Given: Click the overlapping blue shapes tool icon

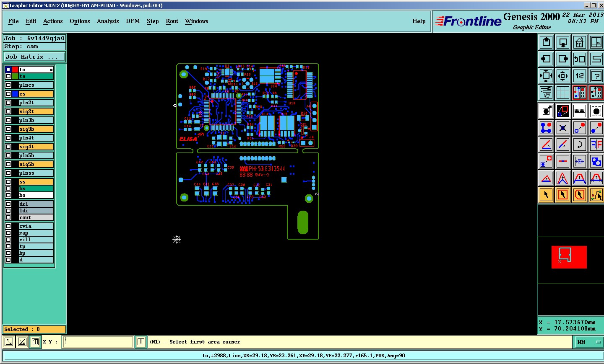Looking at the screenshot, I should pos(596,161).
